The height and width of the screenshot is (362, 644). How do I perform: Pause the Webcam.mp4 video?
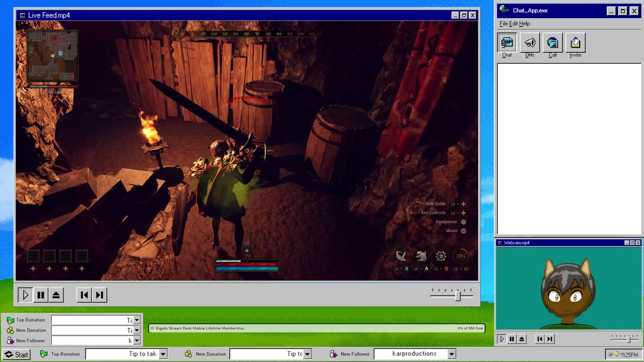coord(512,339)
